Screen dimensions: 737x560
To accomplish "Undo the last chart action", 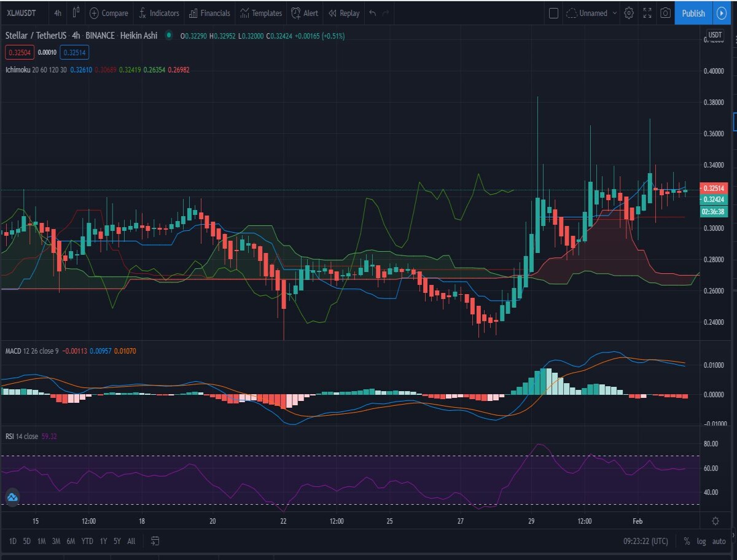I will click(373, 13).
